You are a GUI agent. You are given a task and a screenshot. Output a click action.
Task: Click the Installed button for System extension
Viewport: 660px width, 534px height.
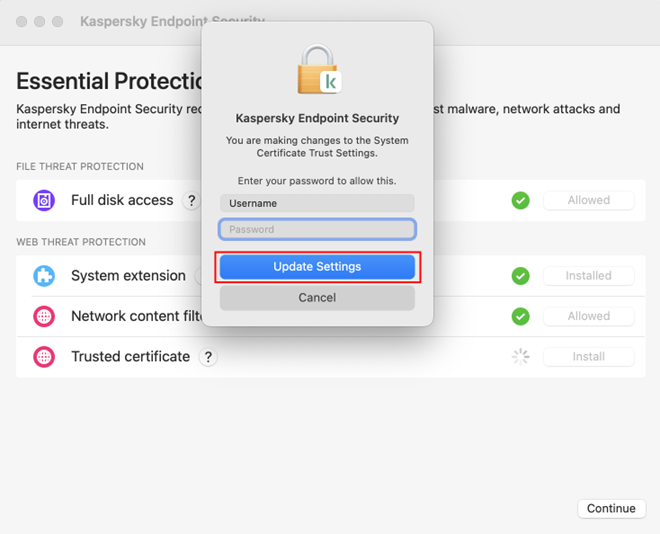pos(588,276)
